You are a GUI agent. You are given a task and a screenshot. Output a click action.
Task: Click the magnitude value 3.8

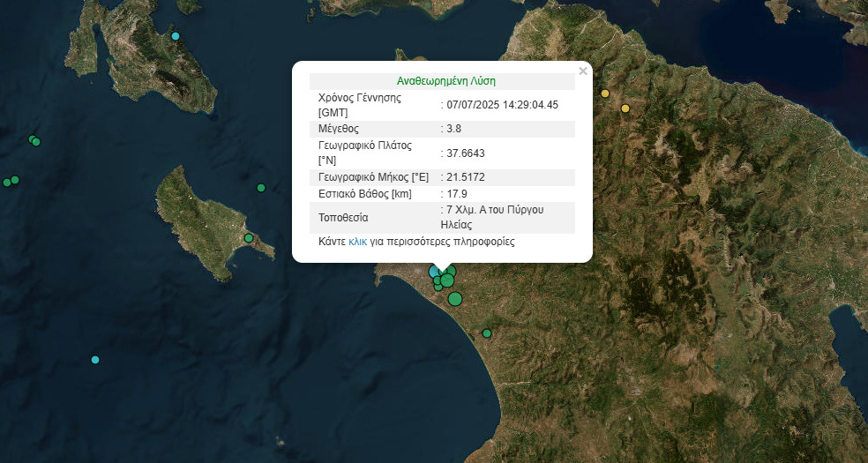pyautogui.click(x=454, y=129)
